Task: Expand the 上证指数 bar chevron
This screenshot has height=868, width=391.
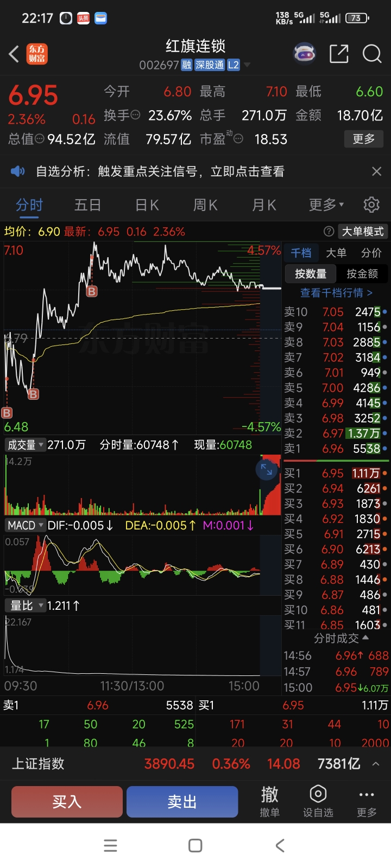Action: 376,764
